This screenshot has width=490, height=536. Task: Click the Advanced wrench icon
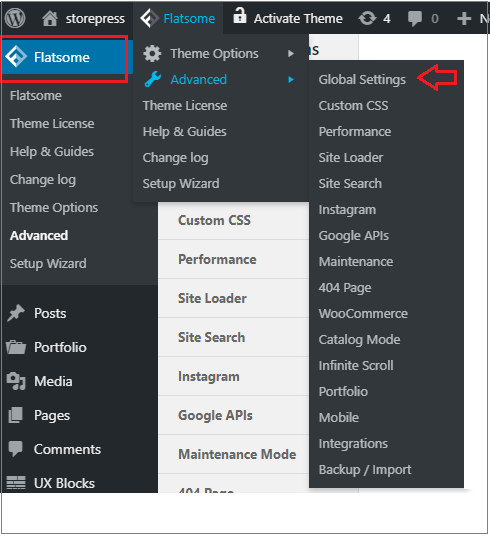click(153, 79)
